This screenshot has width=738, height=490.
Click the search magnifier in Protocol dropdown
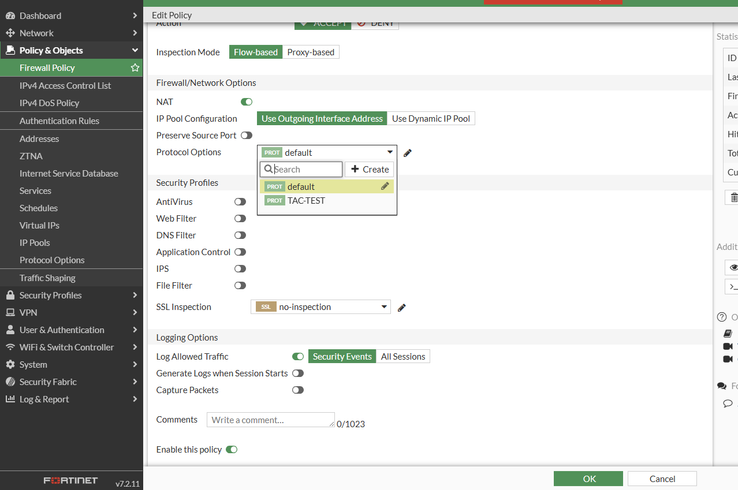pos(268,169)
